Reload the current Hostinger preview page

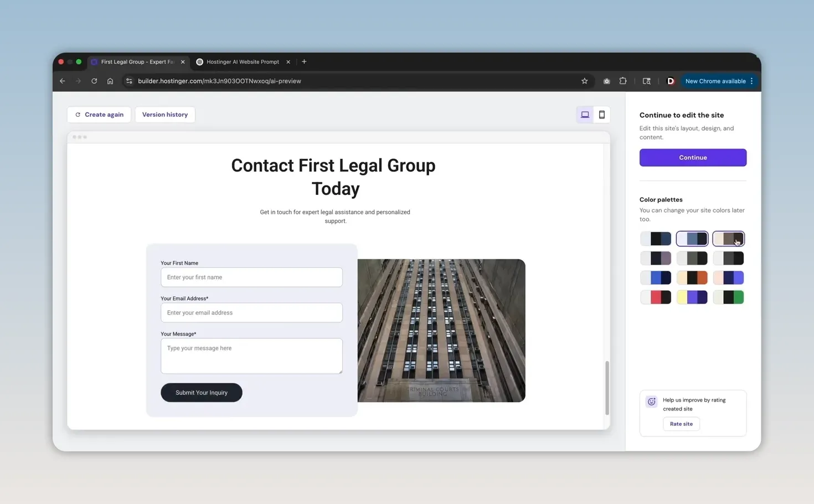coord(94,81)
